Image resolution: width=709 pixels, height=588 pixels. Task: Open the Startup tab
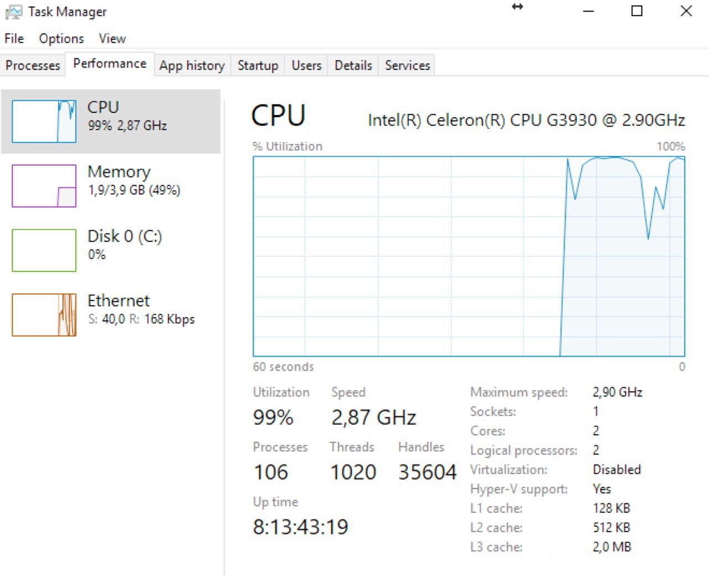(258, 65)
